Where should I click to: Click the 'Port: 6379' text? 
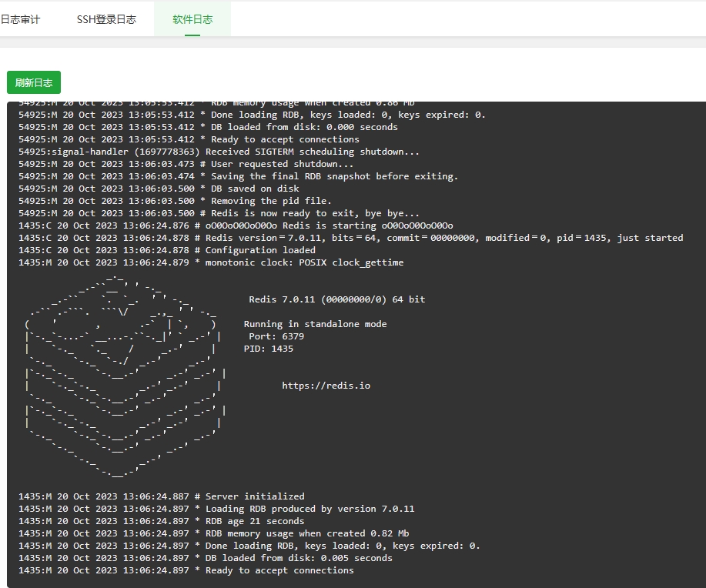coord(276,336)
